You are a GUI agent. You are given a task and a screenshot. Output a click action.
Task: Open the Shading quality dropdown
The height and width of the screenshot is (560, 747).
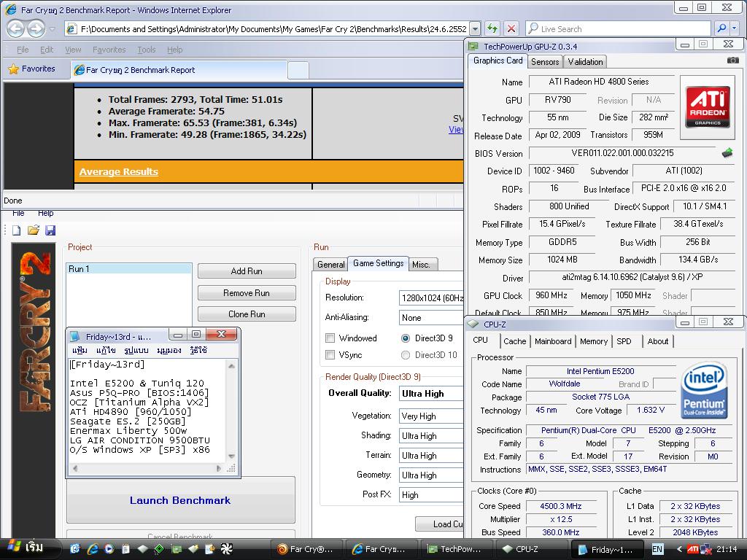point(431,436)
